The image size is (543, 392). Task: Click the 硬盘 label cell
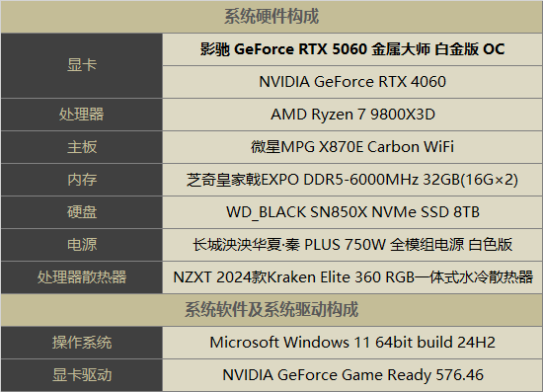tap(82, 212)
